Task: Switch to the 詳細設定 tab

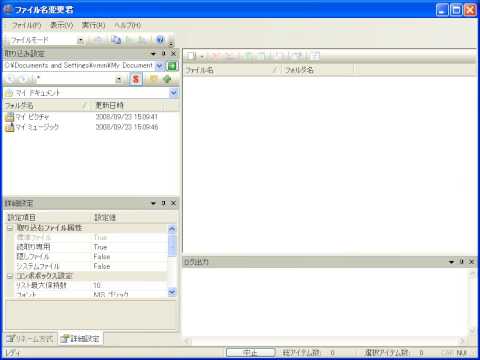Action: [x=80, y=339]
